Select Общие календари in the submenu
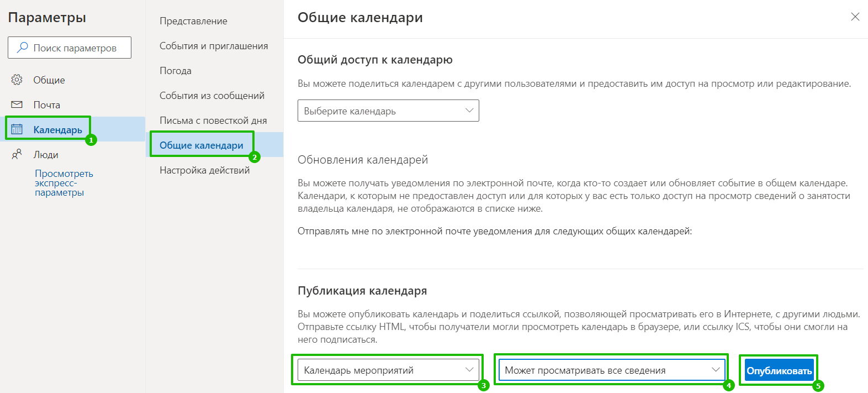Viewport: 868px width, 393px height. click(x=202, y=145)
